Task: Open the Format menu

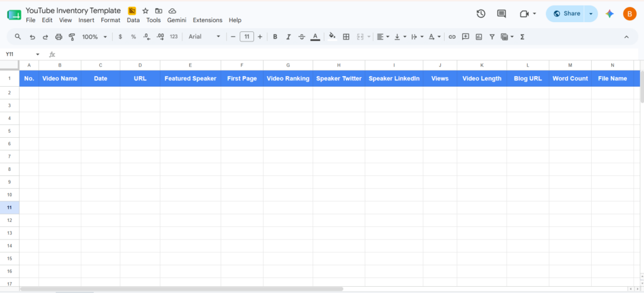Action: [111, 20]
